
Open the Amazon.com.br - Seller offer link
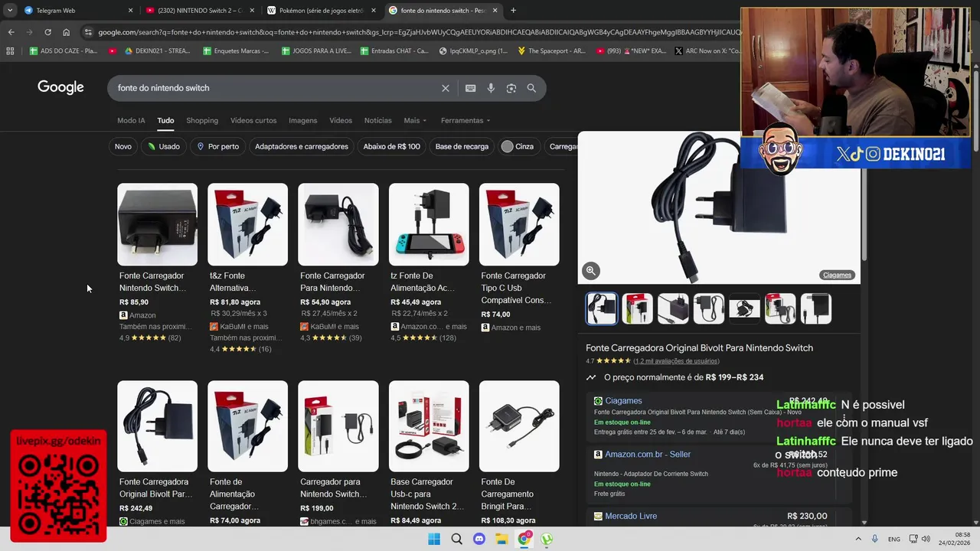(648, 455)
